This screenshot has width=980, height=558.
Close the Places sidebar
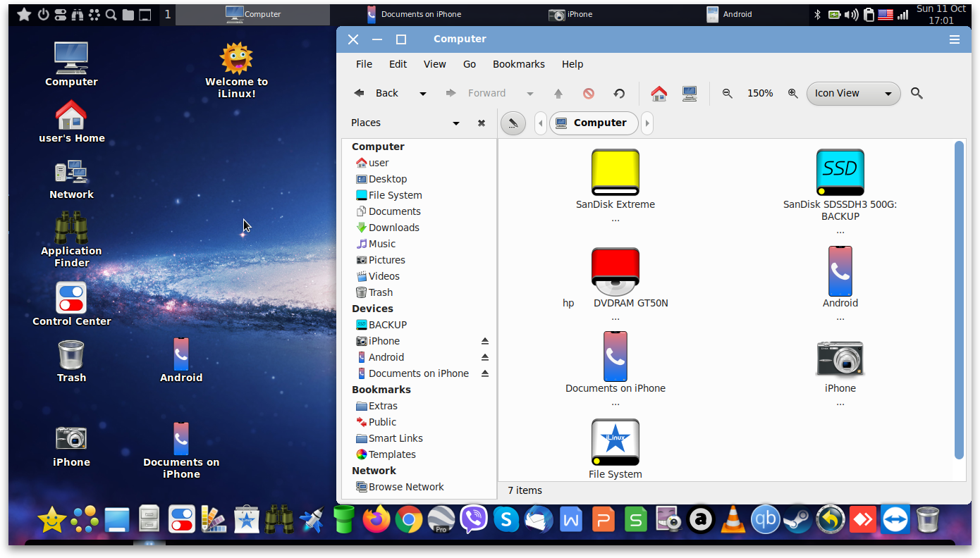click(482, 123)
